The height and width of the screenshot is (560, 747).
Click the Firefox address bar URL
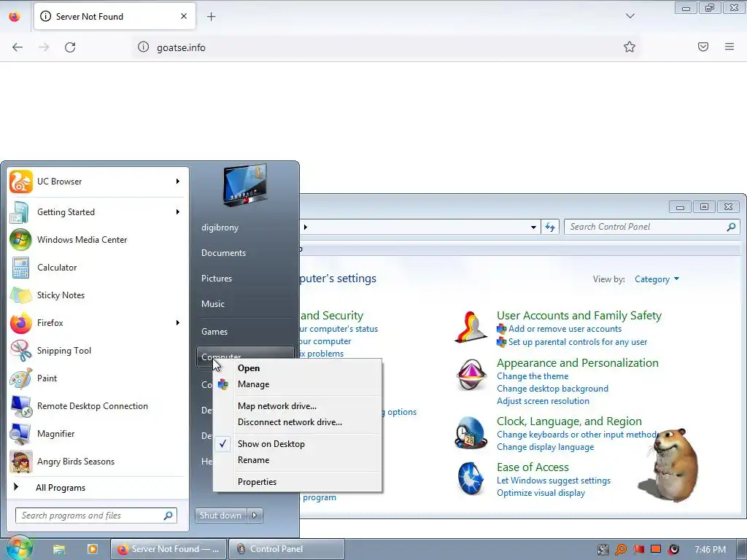coord(181,47)
